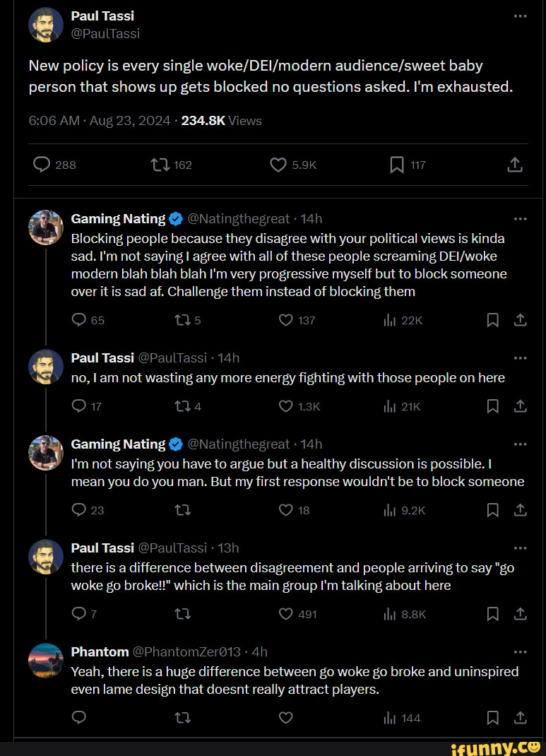
Task: Share the main tweet by Paul Tassi
Action: pos(515,165)
